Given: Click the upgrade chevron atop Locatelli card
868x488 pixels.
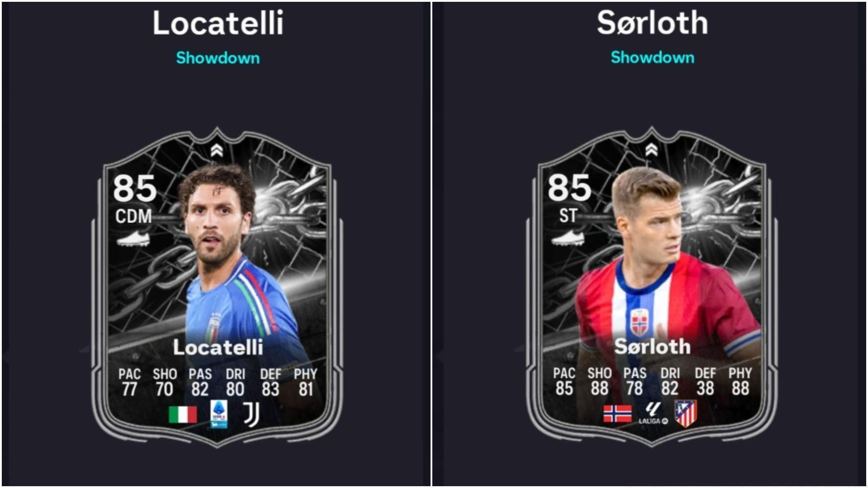Looking at the screenshot, I should click(x=217, y=150).
